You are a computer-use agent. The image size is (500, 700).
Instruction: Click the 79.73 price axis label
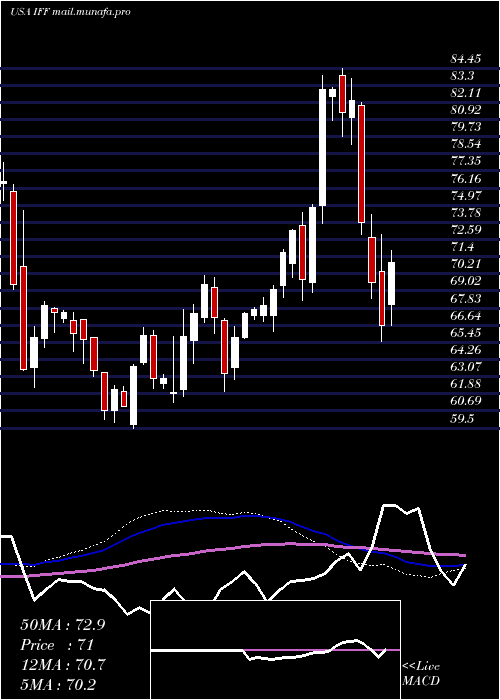click(x=466, y=127)
